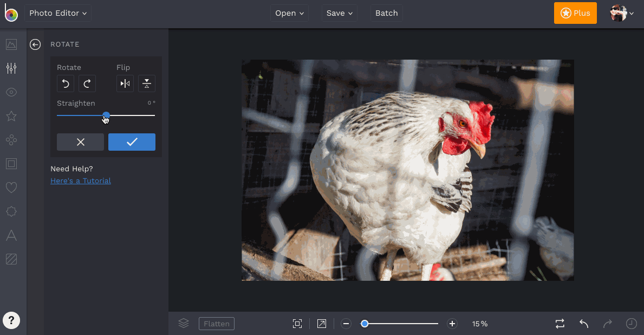Viewport: 644px width, 335px height.
Task: Open the Overlays heart tool
Action: [x=11, y=188]
